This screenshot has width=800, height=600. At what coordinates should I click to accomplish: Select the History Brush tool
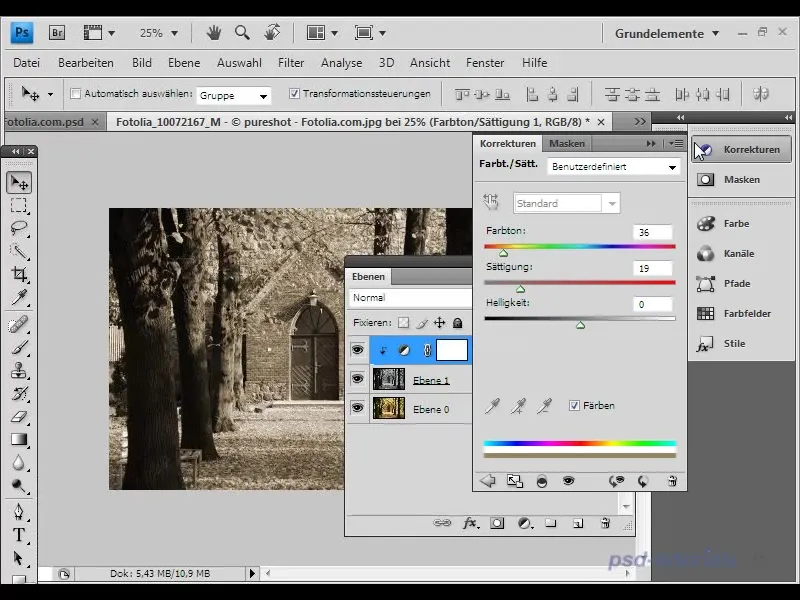pyautogui.click(x=19, y=393)
